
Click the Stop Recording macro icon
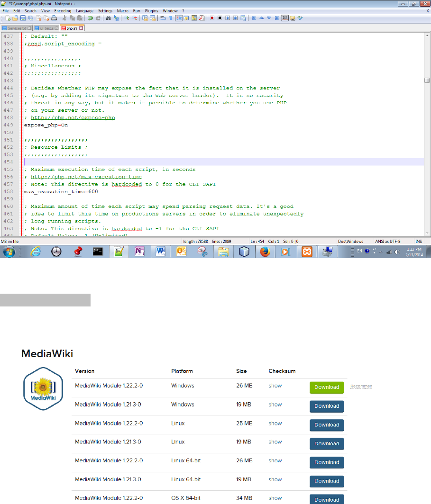[220, 18]
